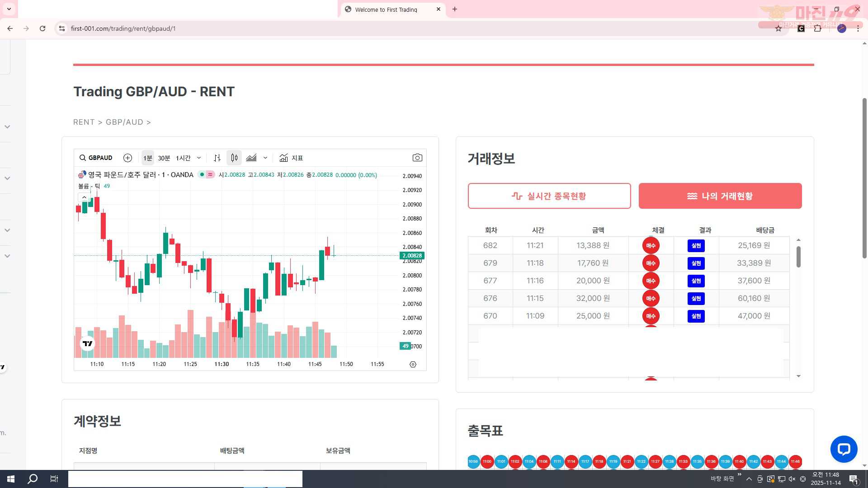The height and width of the screenshot is (488, 868).
Task: Click the chart snapshot camera icon
Action: (417, 158)
